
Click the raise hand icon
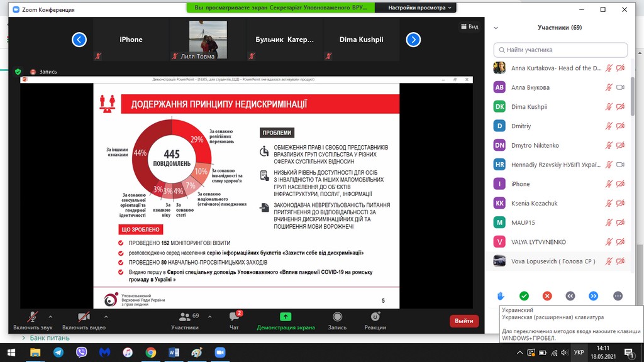coord(501,296)
